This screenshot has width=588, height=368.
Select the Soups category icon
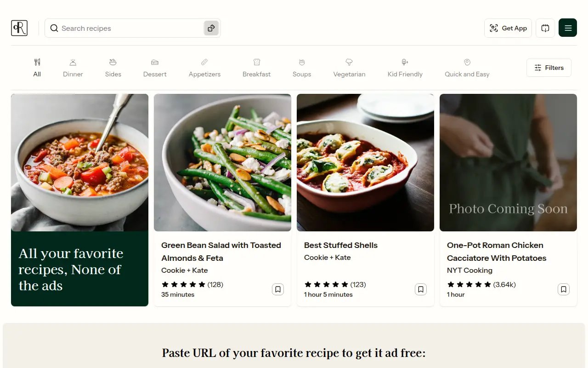(x=302, y=62)
